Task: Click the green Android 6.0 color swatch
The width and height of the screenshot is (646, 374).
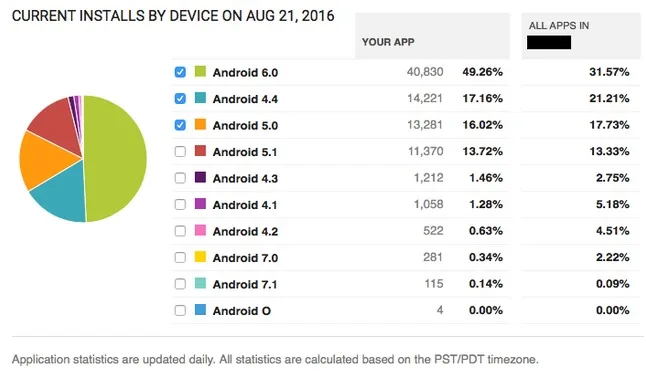Action: 200,71
